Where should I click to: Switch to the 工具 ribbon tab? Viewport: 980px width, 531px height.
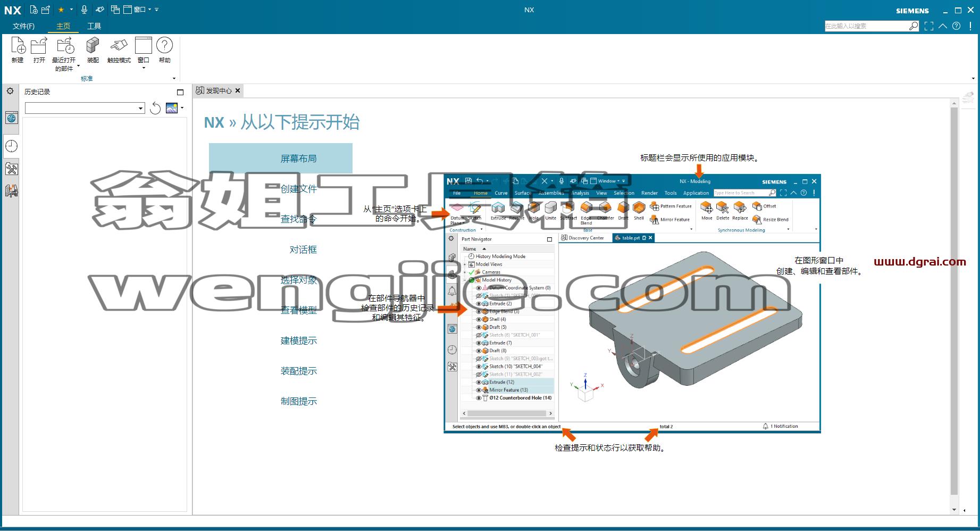coord(94,26)
